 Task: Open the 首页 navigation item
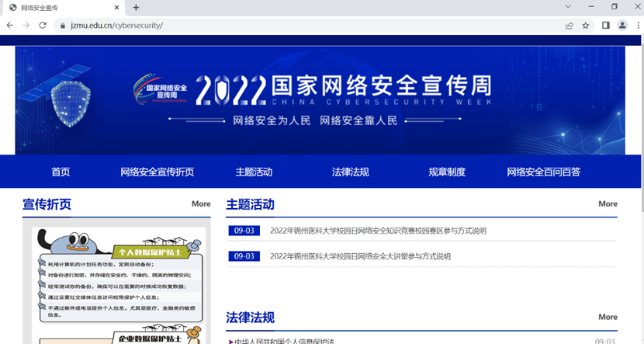(x=61, y=172)
